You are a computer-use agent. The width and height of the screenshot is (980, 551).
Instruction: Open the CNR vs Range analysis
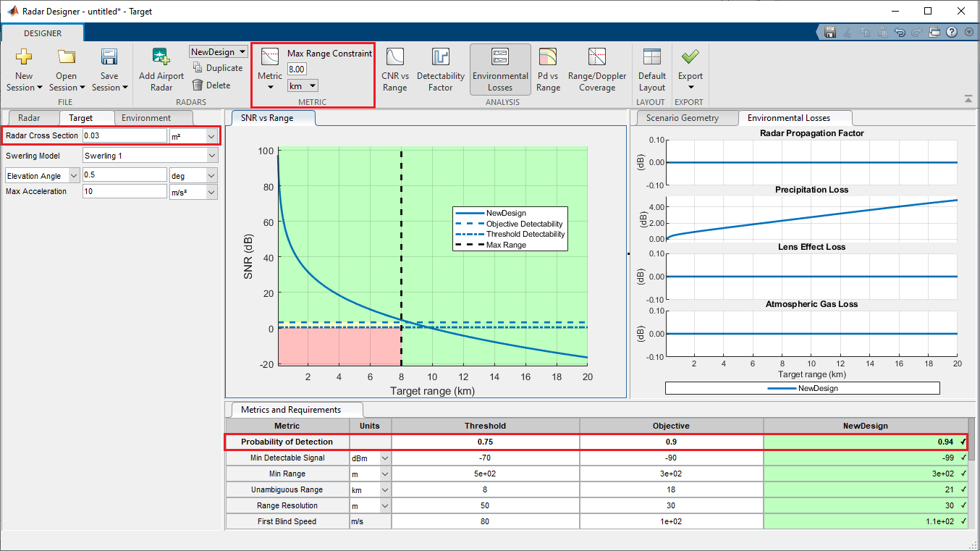pos(395,58)
